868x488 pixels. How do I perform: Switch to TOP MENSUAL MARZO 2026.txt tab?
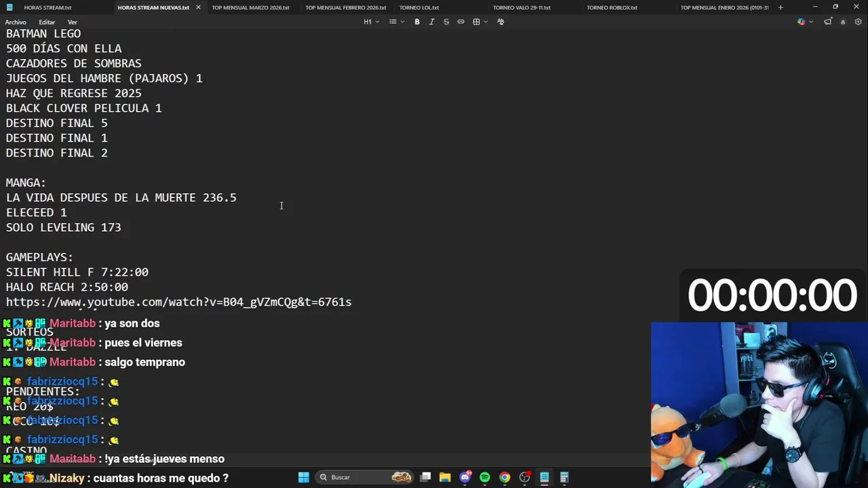(x=250, y=7)
